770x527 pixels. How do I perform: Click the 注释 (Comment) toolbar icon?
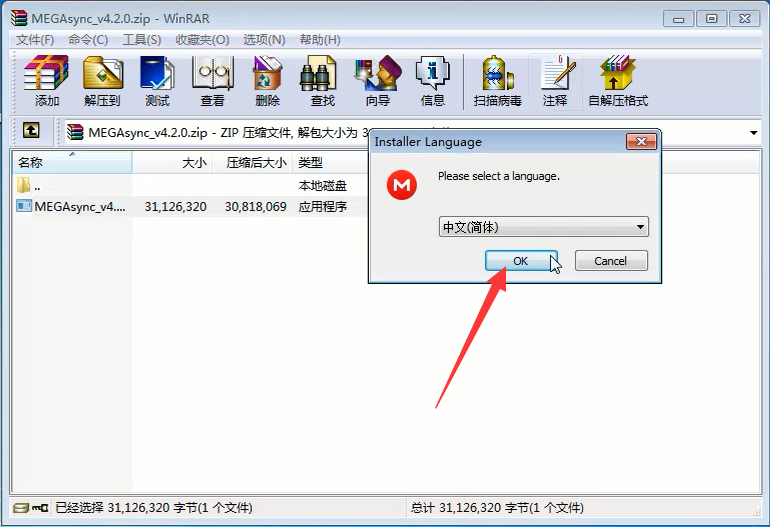pos(557,74)
